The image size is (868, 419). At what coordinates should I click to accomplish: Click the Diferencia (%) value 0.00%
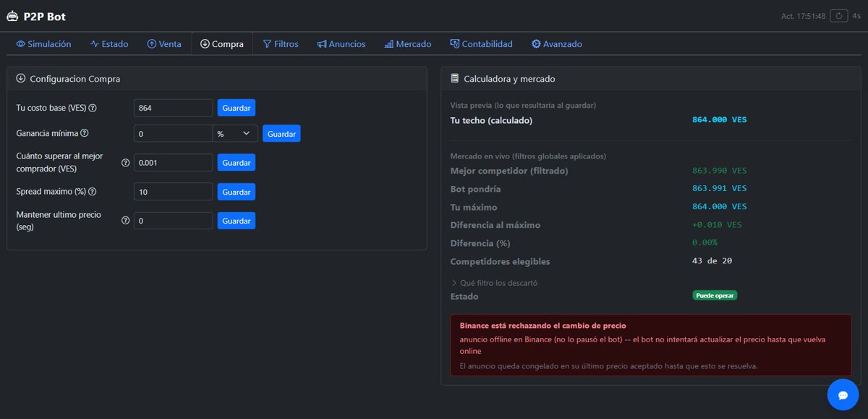tap(705, 242)
